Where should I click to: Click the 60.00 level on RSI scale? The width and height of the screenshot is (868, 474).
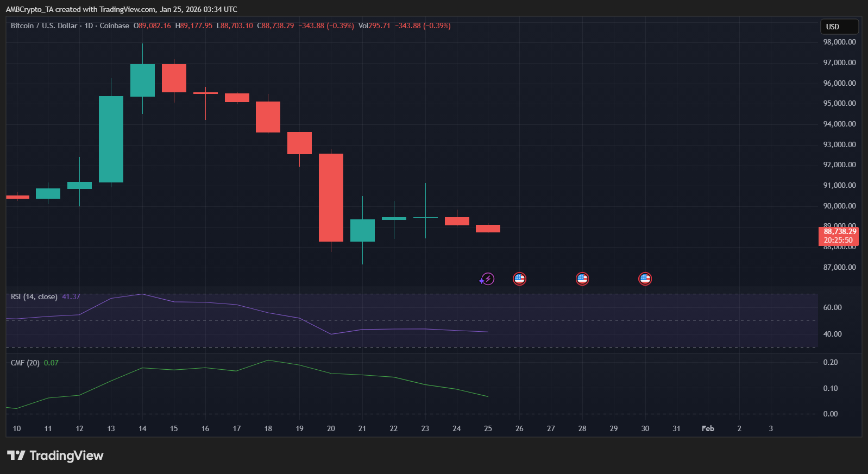[832, 307]
